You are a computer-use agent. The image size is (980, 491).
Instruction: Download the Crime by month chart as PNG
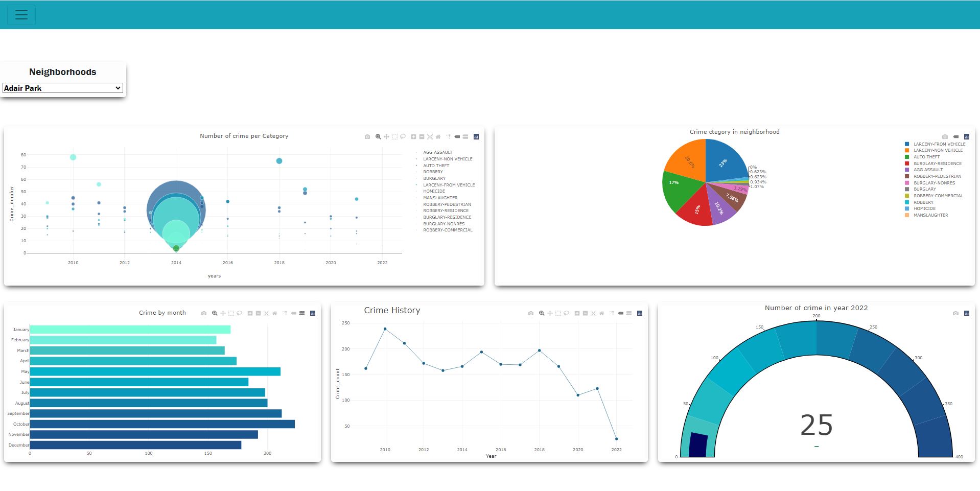(x=204, y=313)
